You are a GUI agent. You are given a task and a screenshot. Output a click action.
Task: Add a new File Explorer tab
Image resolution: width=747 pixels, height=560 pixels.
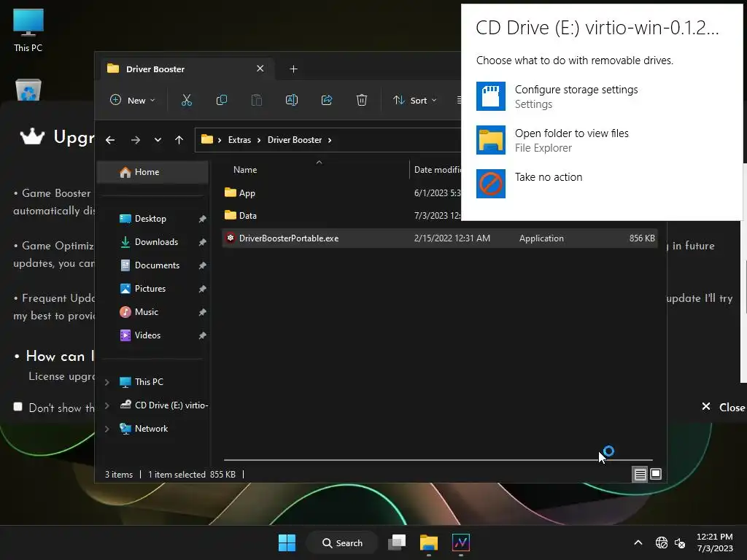tap(293, 69)
